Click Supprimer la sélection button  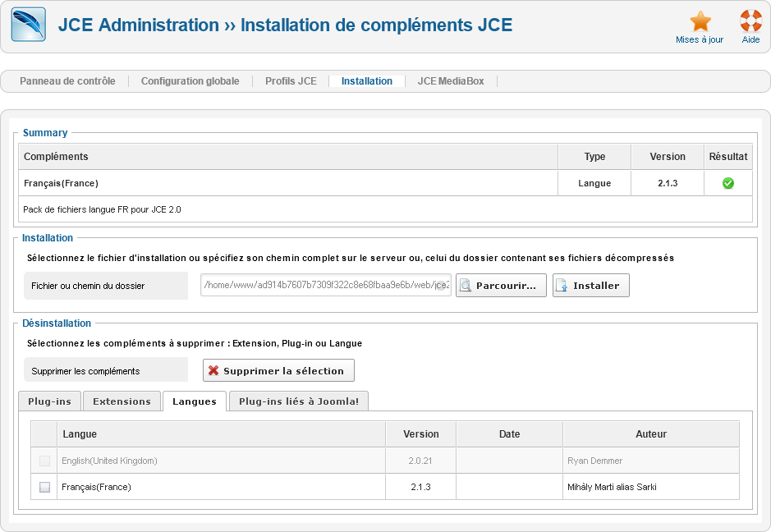click(x=278, y=370)
